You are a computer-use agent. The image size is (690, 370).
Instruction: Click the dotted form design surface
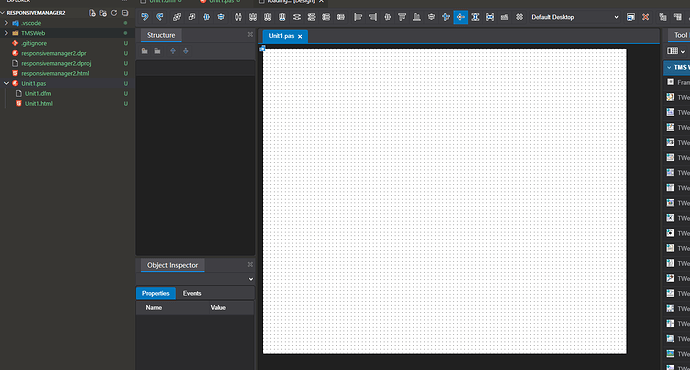coord(444,201)
